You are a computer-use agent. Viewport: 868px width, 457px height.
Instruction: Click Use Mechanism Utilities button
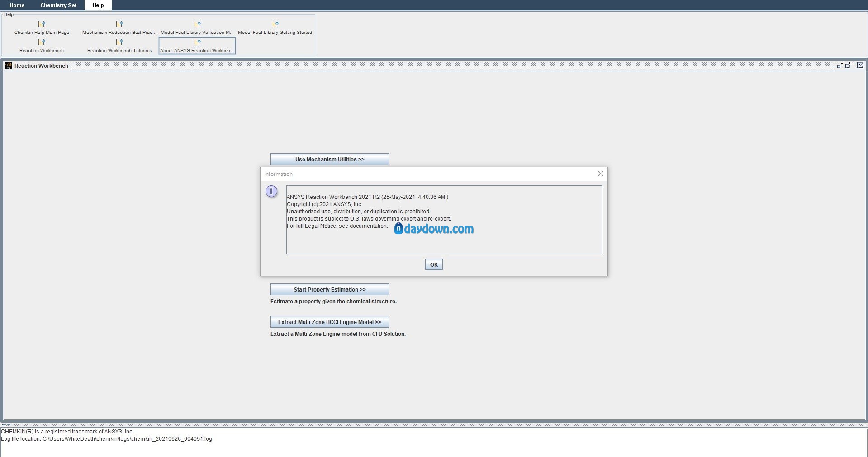[330, 159]
